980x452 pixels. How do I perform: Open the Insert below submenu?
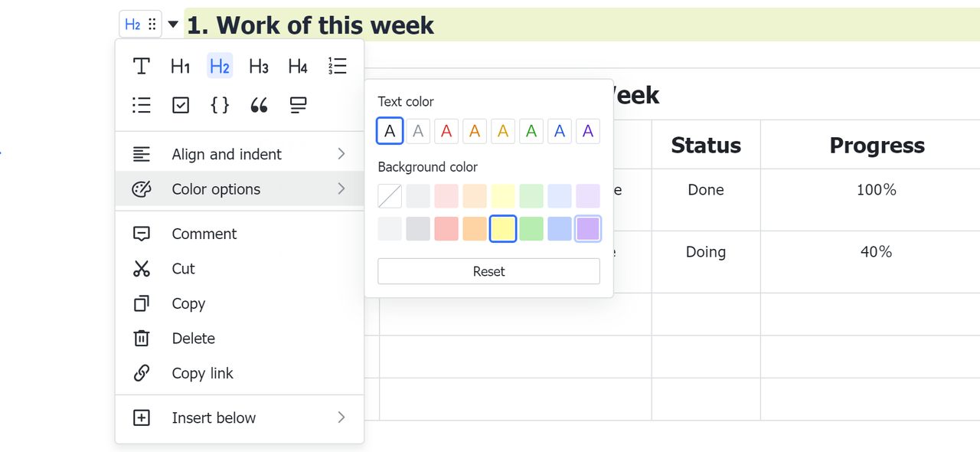tap(240, 418)
